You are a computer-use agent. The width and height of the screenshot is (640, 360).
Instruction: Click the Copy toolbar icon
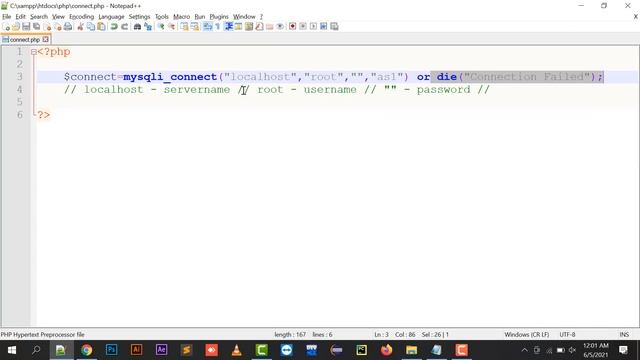(91, 27)
